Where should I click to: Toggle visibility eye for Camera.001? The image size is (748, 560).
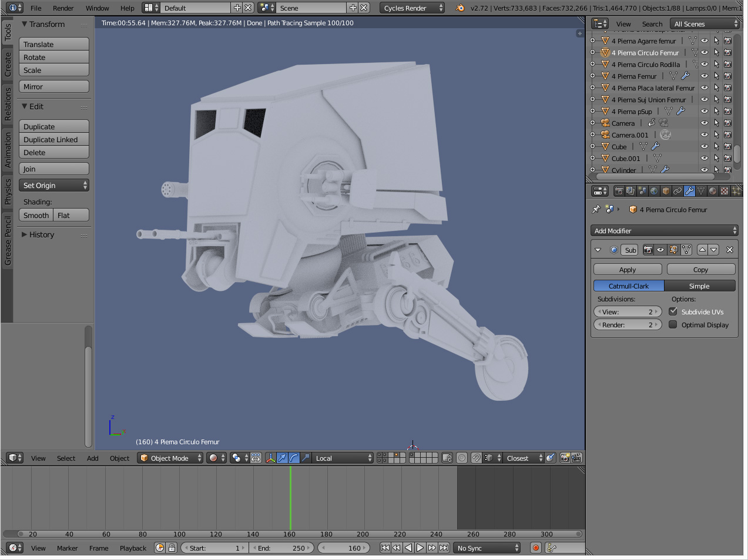(705, 135)
